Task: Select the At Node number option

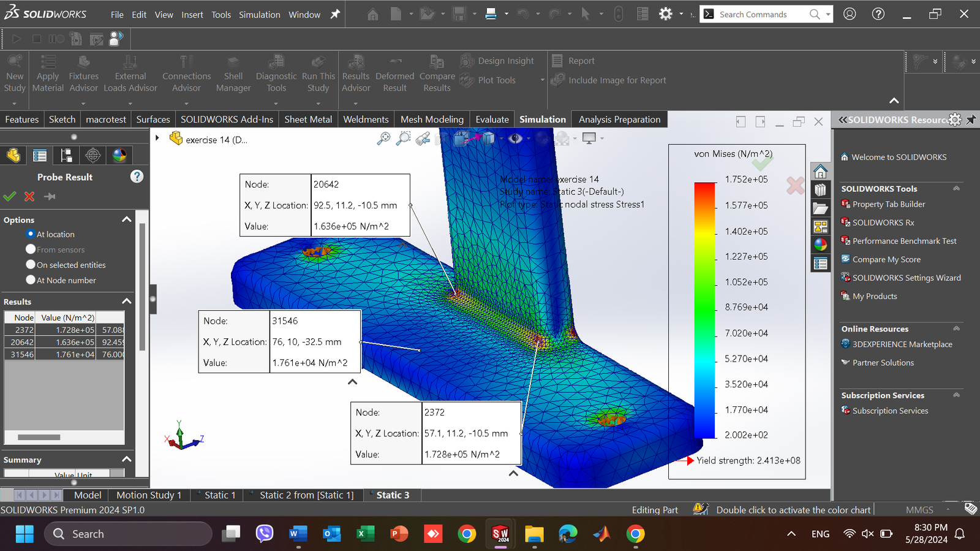Action: pyautogui.click(x=31, y=280)
